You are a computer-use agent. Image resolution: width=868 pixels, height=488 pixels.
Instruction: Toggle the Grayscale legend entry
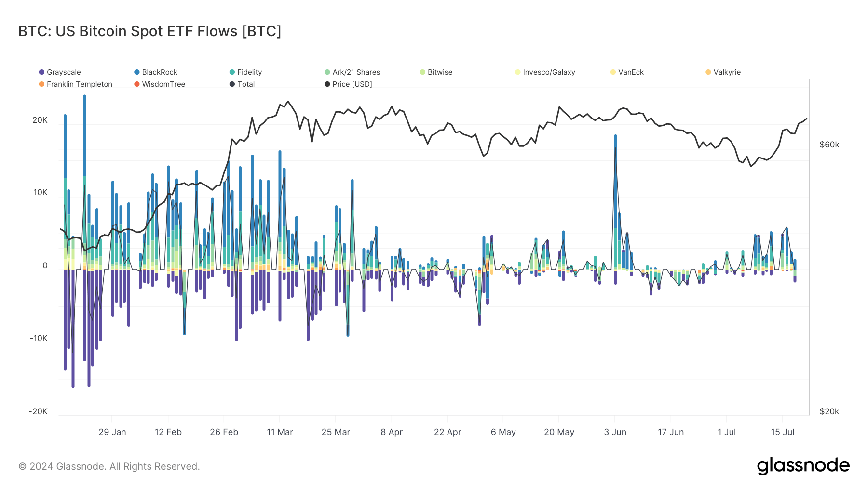(x=60, y=72)
